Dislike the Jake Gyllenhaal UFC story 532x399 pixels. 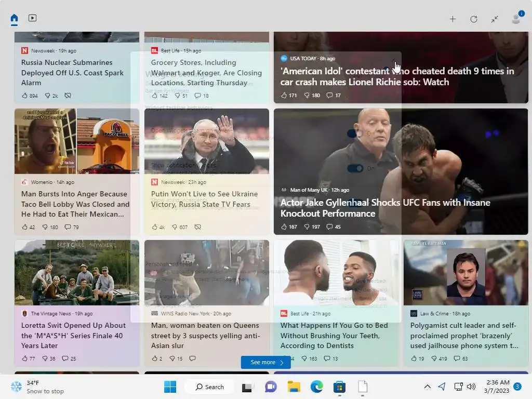pos(312,227)
